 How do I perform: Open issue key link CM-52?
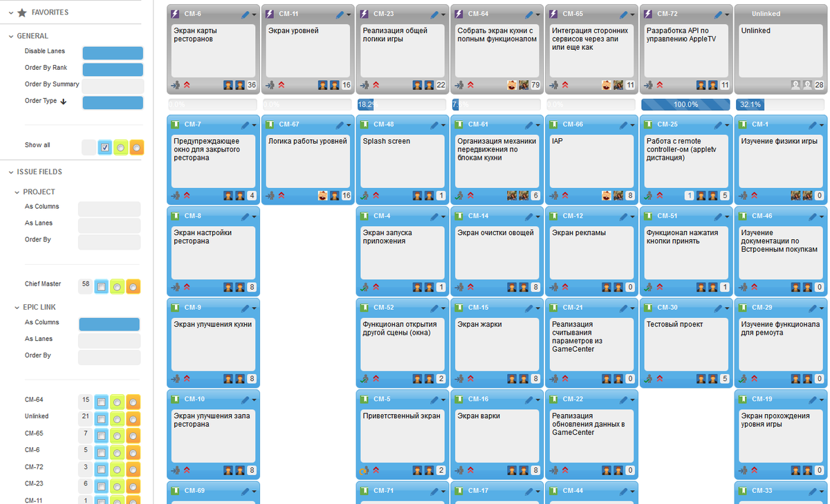[384, 308]
